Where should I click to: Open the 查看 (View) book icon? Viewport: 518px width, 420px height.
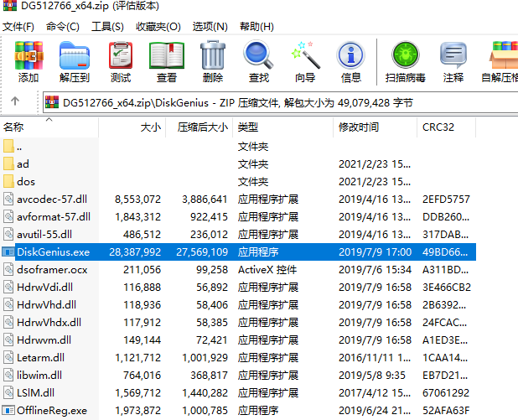click(167, 55)
